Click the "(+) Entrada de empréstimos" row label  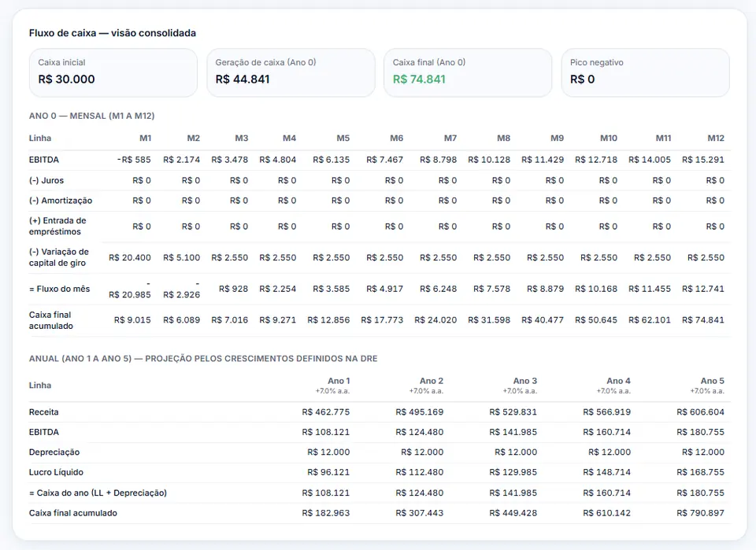pos(57,227)
